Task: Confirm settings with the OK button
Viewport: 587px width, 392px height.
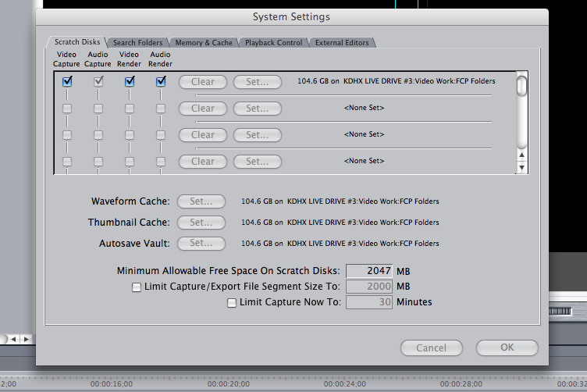Action: click(x=507, y=347)
